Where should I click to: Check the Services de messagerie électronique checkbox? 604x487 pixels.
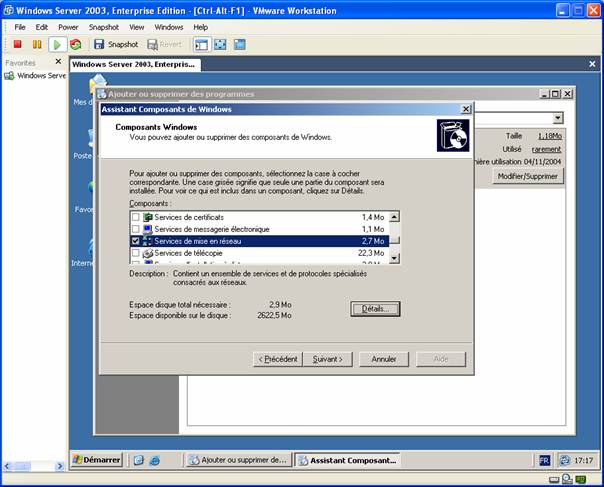point(136,229)
